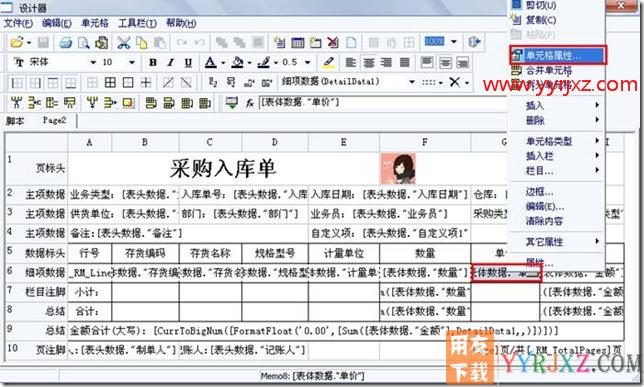This screenshot has width=644, height=387.
Task: Open the font name 宋体 dropdown
Action: click(93, 62)
